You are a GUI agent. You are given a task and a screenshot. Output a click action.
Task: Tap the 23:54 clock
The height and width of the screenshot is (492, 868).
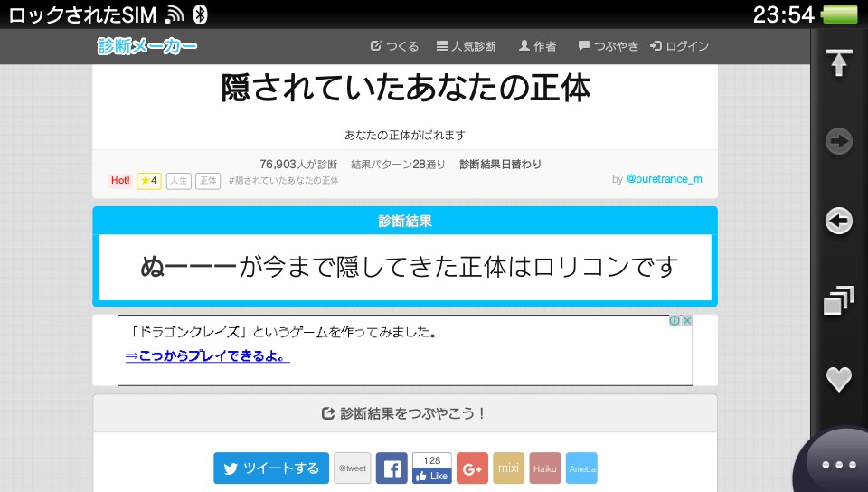click(784, 14)
